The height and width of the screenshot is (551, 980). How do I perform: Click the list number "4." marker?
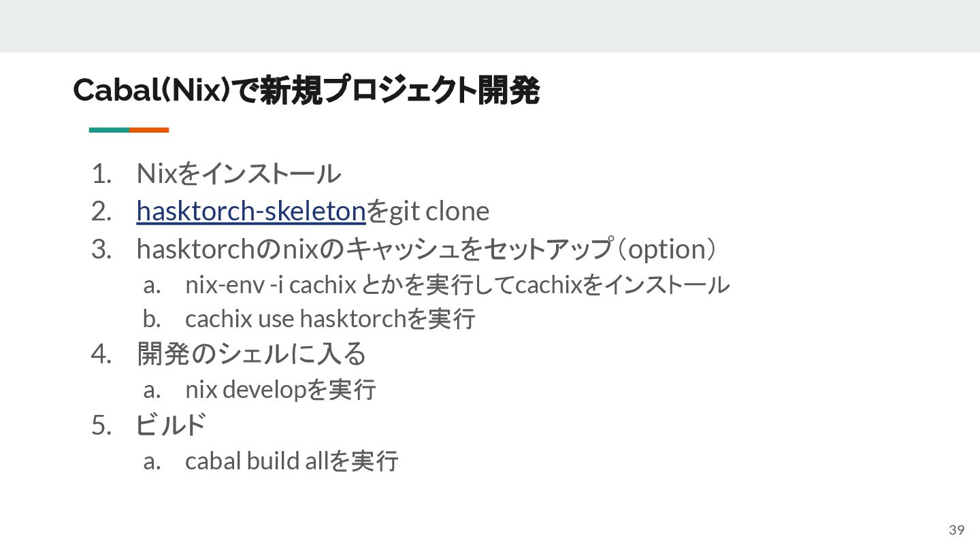[101, 354]
